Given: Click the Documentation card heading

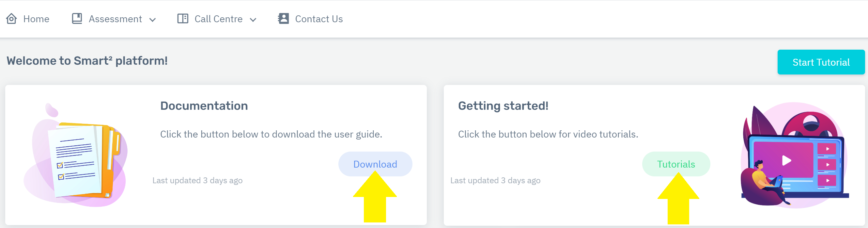Looking at the screenshot, I should point(204,106).
